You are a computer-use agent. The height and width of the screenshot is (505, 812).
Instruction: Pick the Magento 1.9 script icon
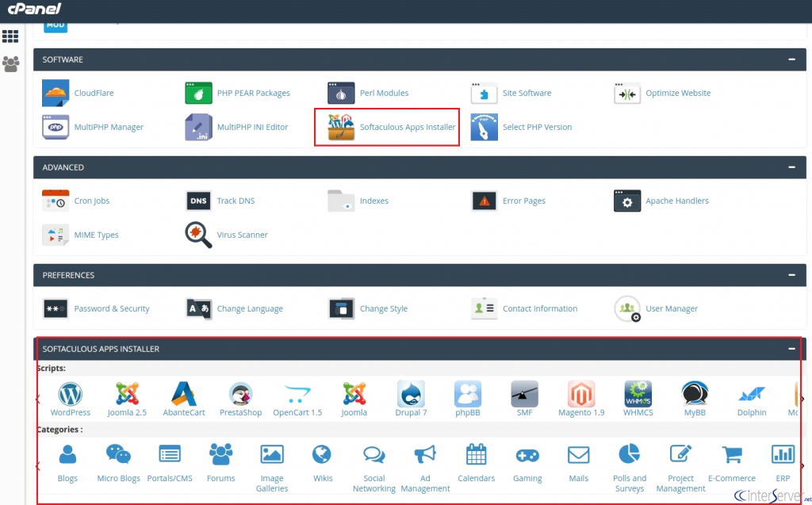coord(581,394)
